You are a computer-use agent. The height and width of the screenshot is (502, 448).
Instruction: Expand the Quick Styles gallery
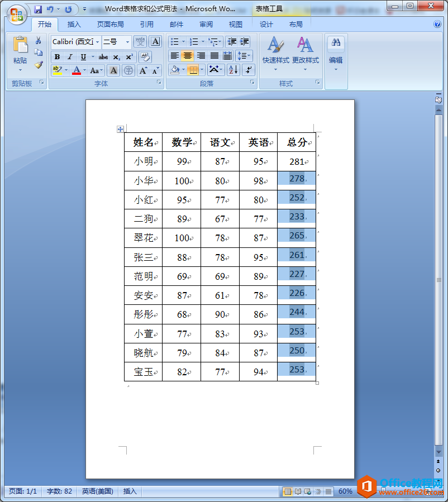tap(276, 54)
